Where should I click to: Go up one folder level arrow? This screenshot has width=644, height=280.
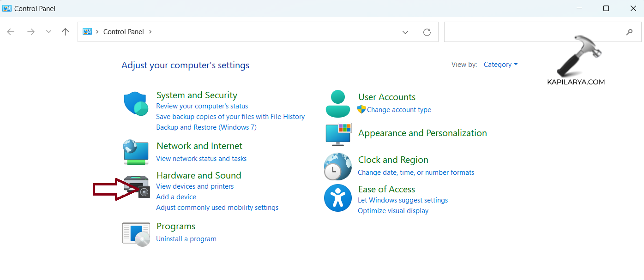(66, 32)
